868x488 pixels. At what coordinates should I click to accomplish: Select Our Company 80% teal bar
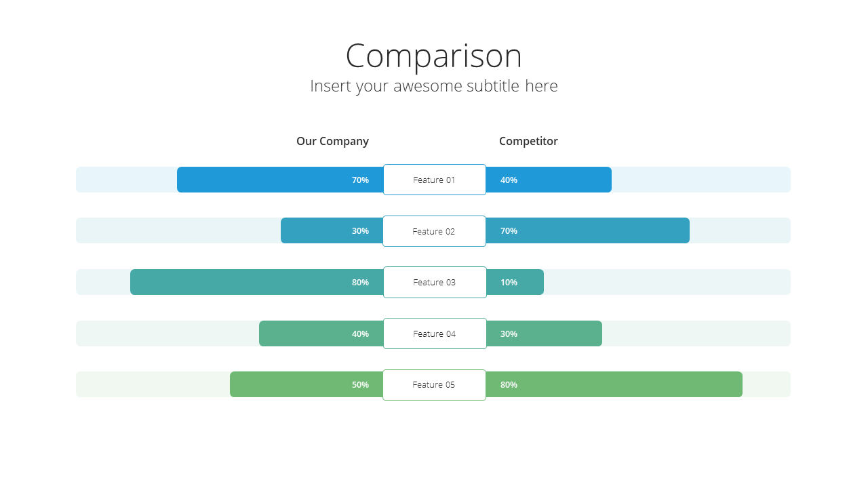click(x=257, y=282)
